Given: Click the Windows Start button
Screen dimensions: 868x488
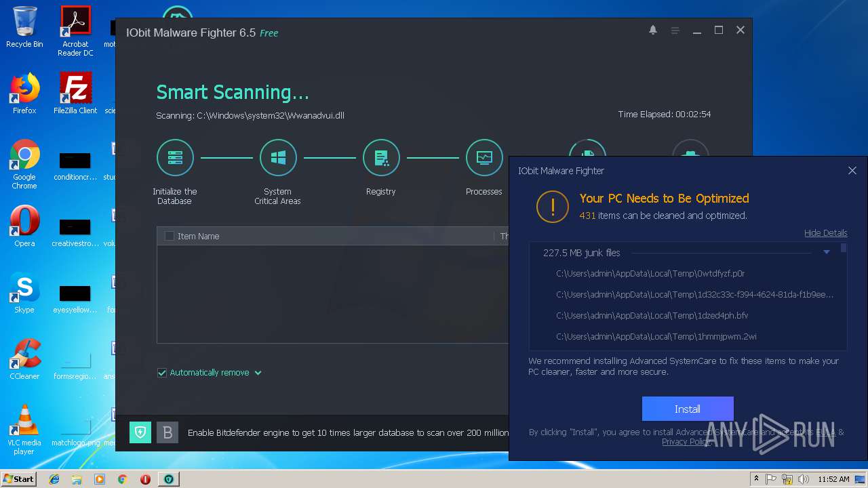Looking at the screenshot, I should [x=19, y=479].
